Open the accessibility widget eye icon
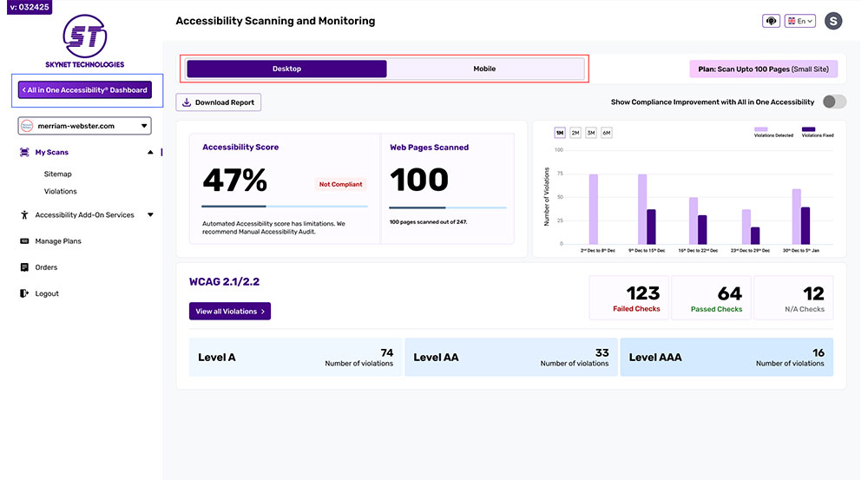The width and height of the screenshot is (868, 480). pyautogui.click(x=771, y=21)
